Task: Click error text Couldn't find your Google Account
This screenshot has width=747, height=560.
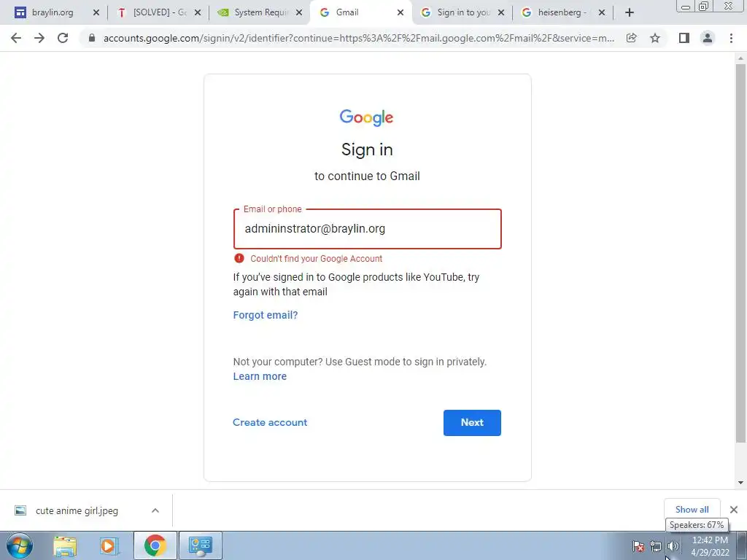Action: 317,259
